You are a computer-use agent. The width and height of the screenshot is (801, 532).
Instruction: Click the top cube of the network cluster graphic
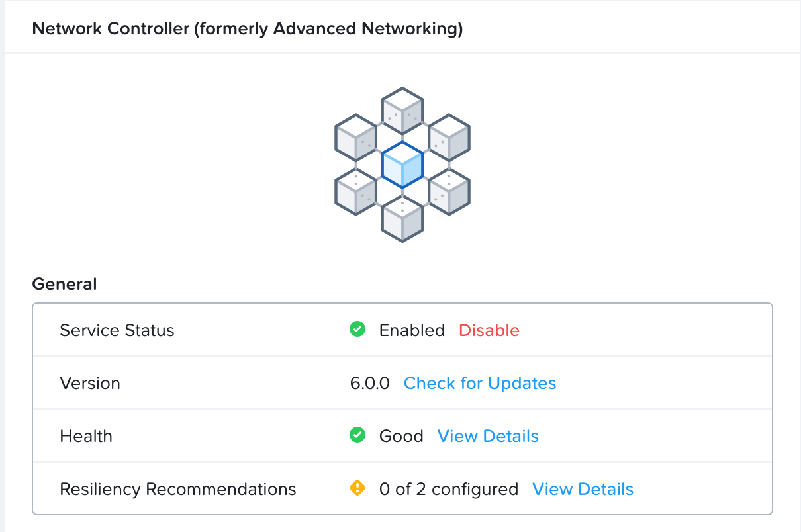tap(402, 110)
